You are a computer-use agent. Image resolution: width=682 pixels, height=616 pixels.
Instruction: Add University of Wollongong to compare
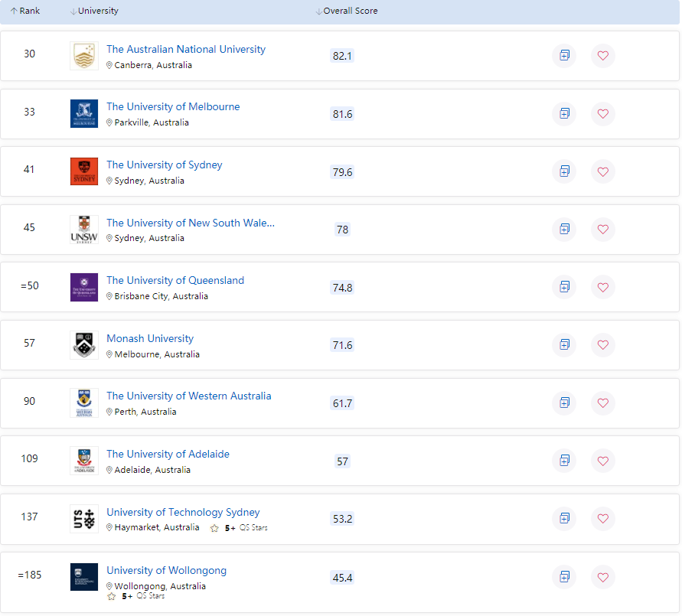pyautogui.click(x=564, y=577)
